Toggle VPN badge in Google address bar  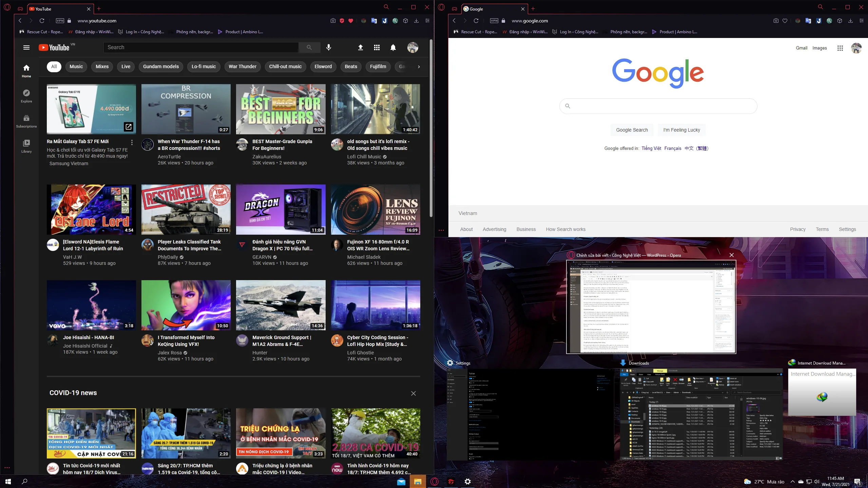pyautogui.click(x=494, y=21)
